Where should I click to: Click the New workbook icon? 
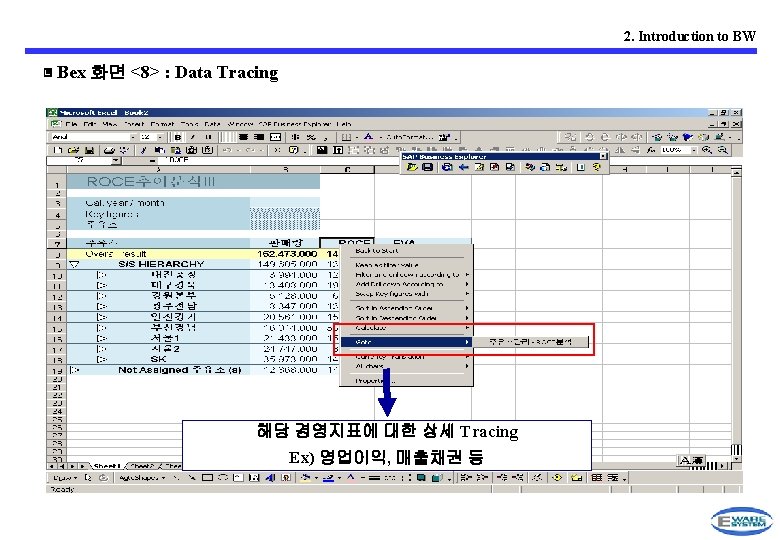click(58, 150)
